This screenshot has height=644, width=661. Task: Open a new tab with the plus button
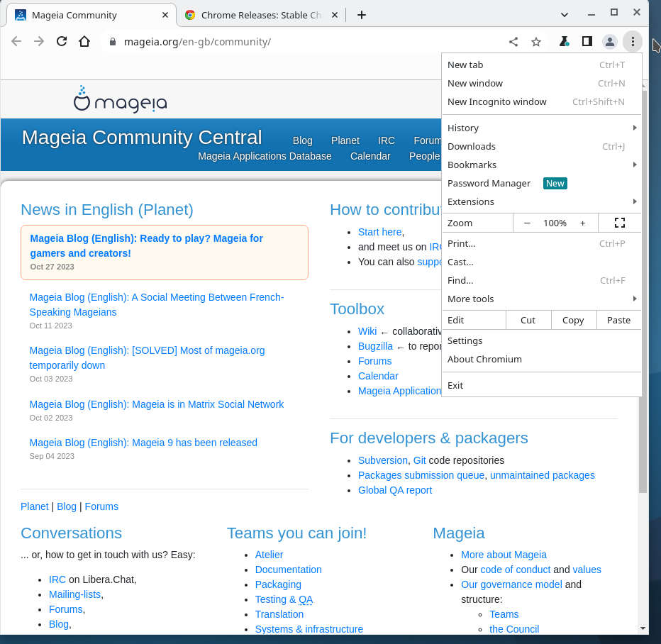361,15
